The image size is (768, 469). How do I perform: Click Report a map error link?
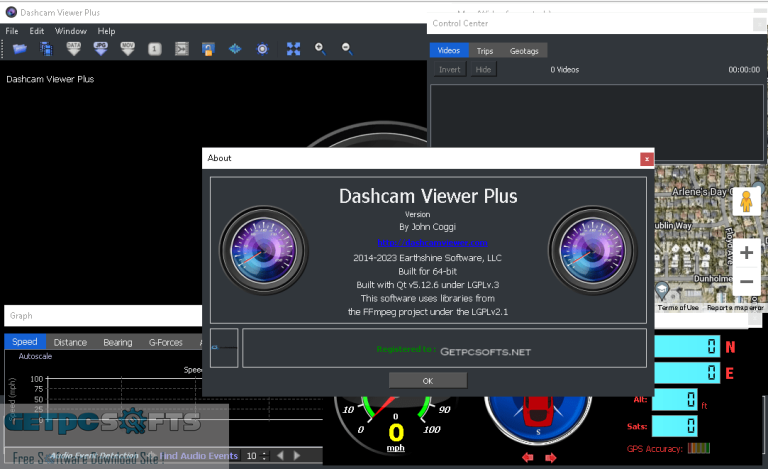point(735,307)
